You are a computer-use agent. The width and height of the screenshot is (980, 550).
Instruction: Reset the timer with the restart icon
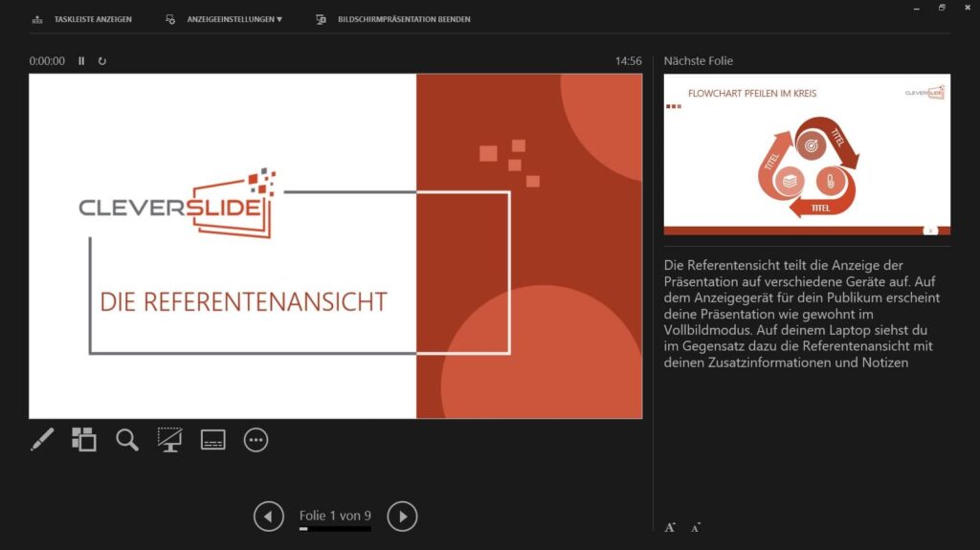(x=102, y=61)
